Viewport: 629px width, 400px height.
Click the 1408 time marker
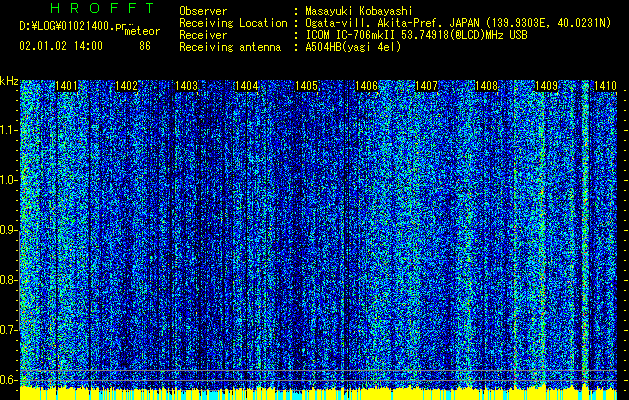pos(487,86)
